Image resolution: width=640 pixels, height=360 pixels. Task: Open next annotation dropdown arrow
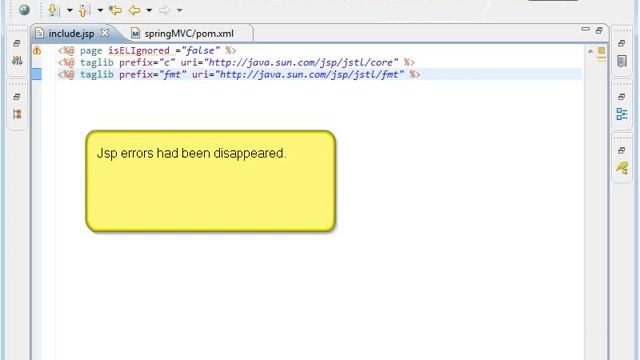click(70, 10)
